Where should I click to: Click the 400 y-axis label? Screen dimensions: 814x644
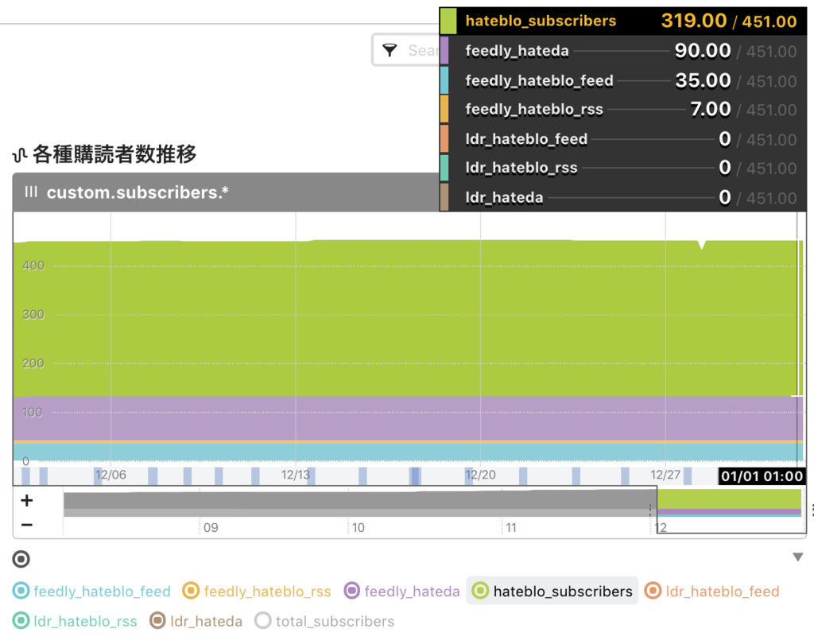point(33,266)
